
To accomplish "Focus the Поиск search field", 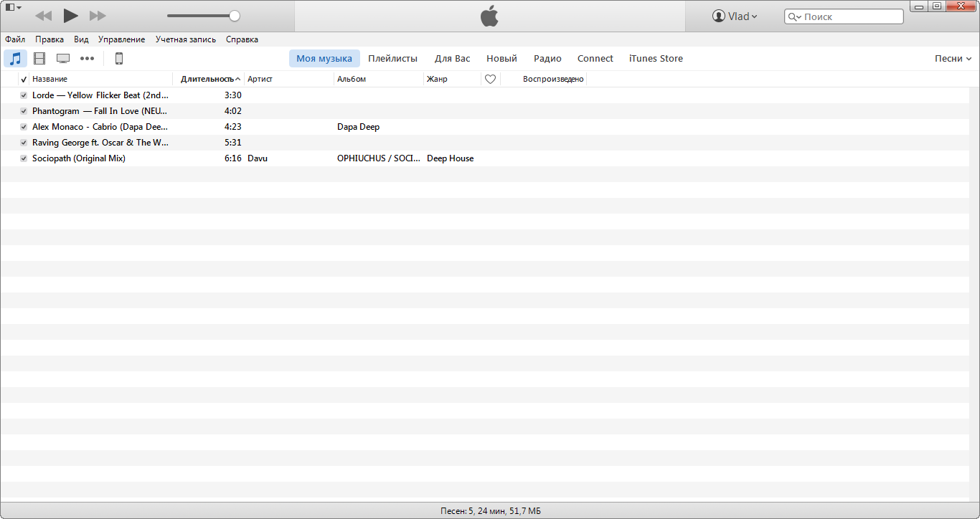I will click(844, 16).
